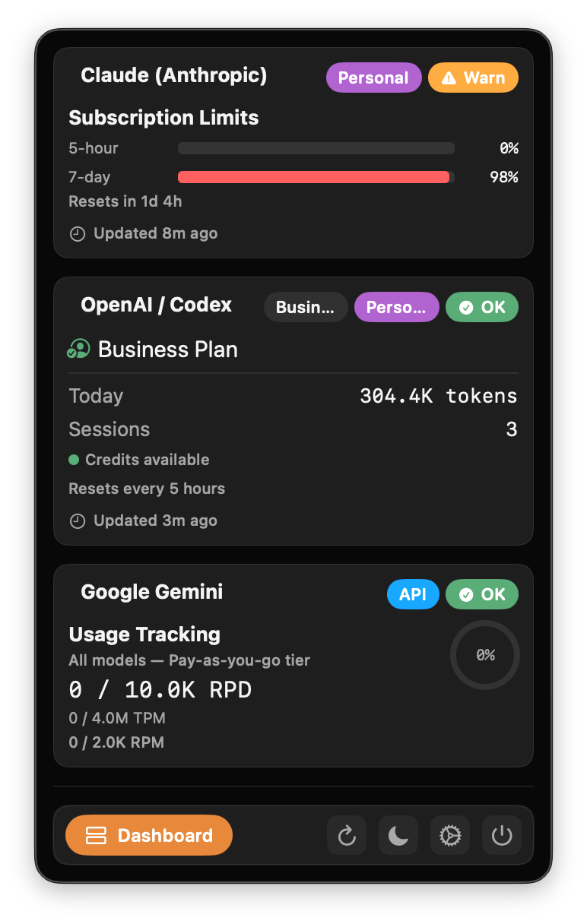Click the OK status badge on OpenAI card
This screenshot has width=587, height=924.
(482, 307)
